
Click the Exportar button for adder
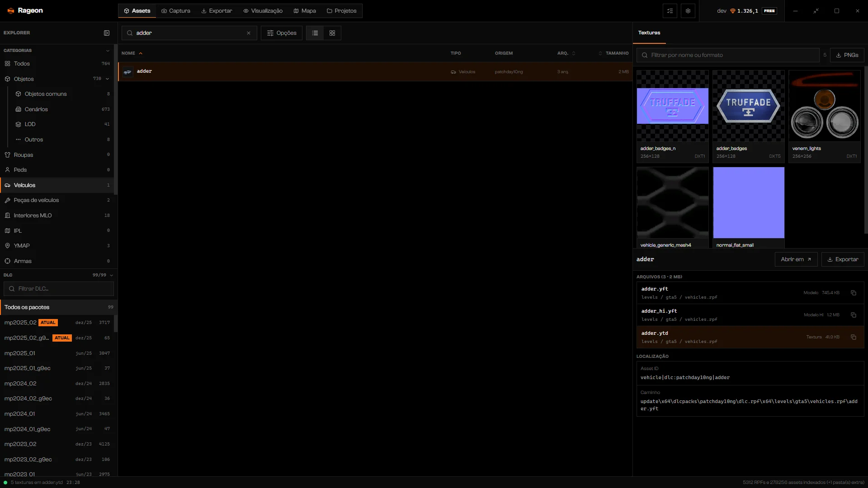click(x=843, y=259)
